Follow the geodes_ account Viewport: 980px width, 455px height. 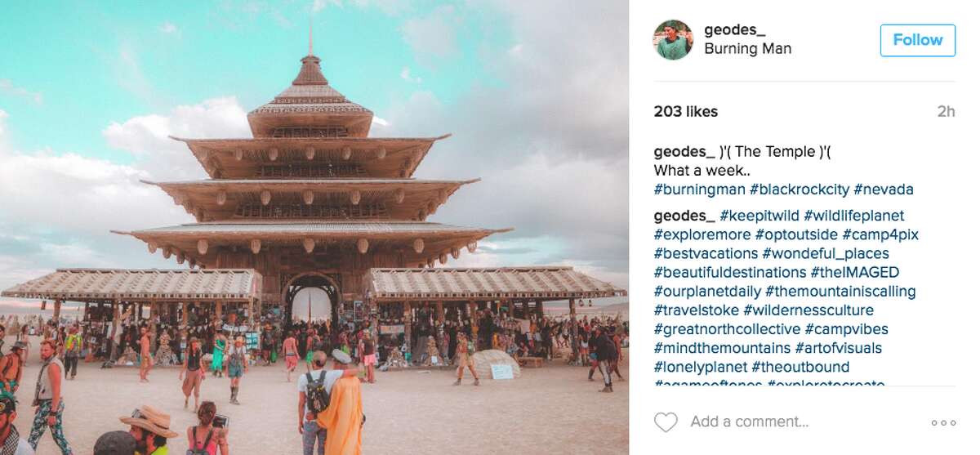coord(917,40)
